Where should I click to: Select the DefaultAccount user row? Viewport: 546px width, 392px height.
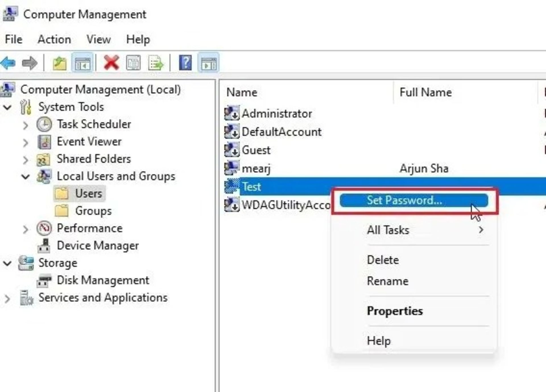pyautogui.click(x=282, y=132)
